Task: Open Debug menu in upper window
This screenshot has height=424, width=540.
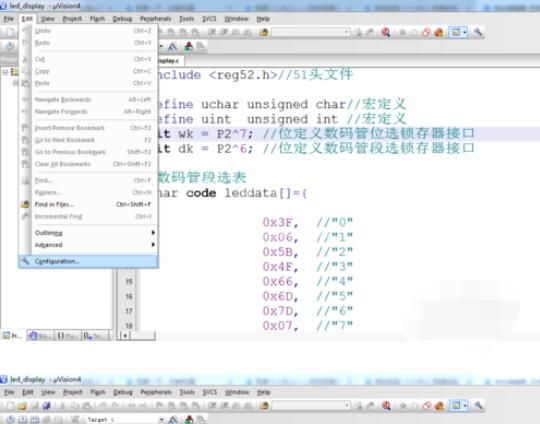Action: [122, 19]
